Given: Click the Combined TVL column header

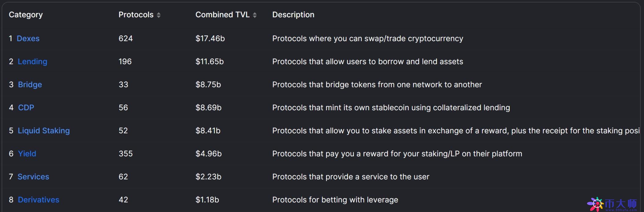Looking at the screenshot, I should coord(222,15).
